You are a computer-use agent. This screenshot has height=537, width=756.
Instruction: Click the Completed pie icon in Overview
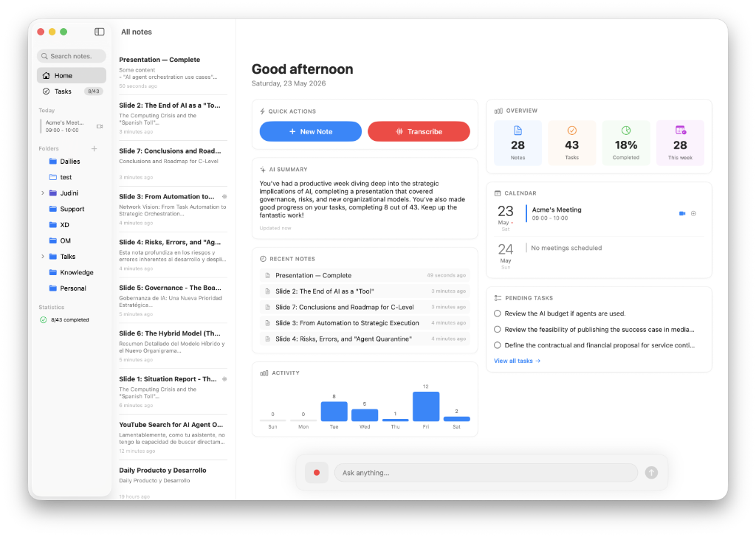tap(626, 131)
